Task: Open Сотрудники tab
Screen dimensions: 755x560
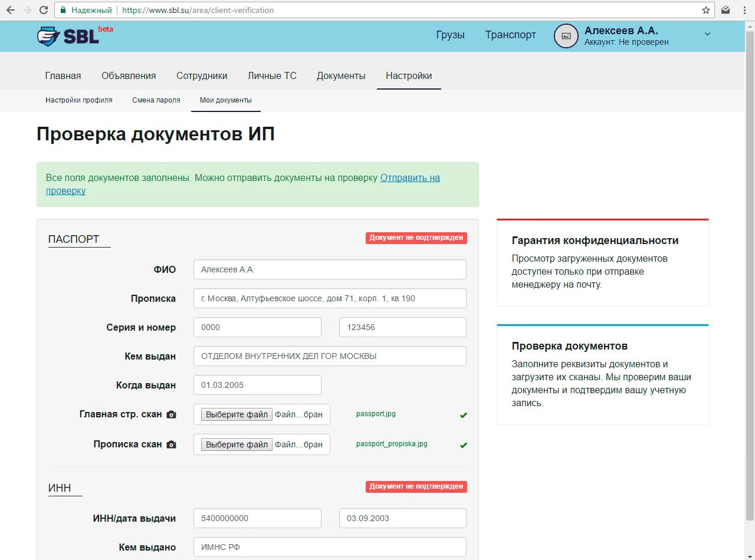Action: tap(202, 75)
